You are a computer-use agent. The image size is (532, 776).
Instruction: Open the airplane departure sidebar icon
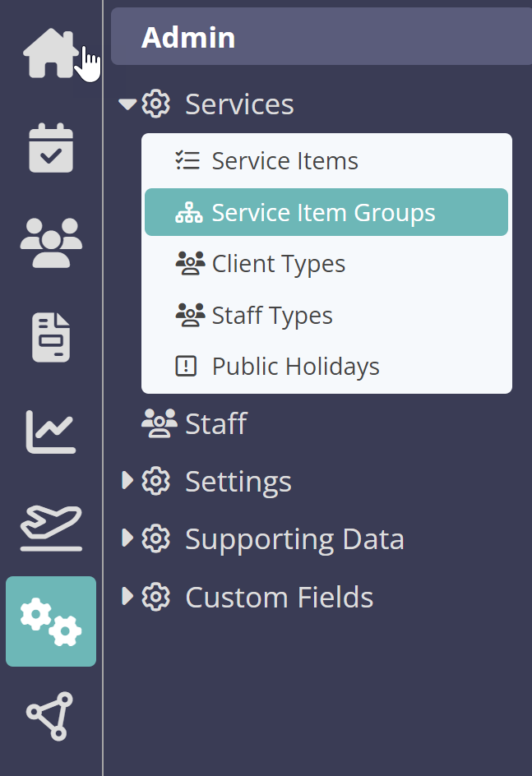pyautogui.click(x=51, y=527)
